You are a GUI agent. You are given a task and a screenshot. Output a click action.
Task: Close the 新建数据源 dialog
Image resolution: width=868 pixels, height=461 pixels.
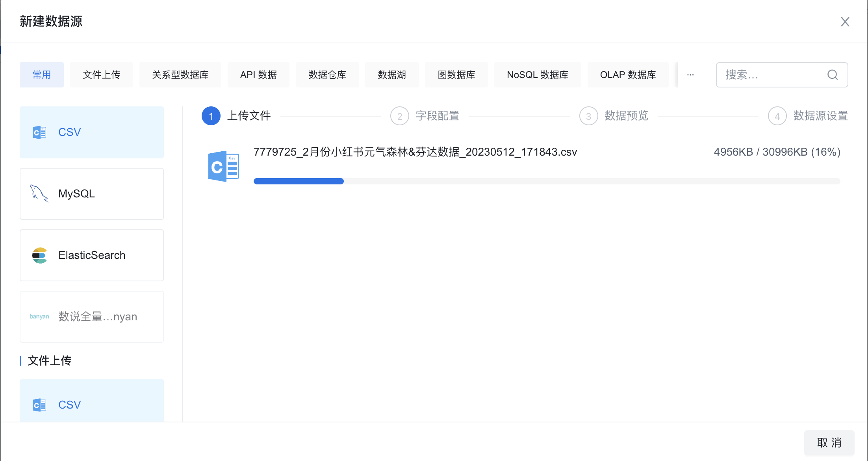(845, 22)
